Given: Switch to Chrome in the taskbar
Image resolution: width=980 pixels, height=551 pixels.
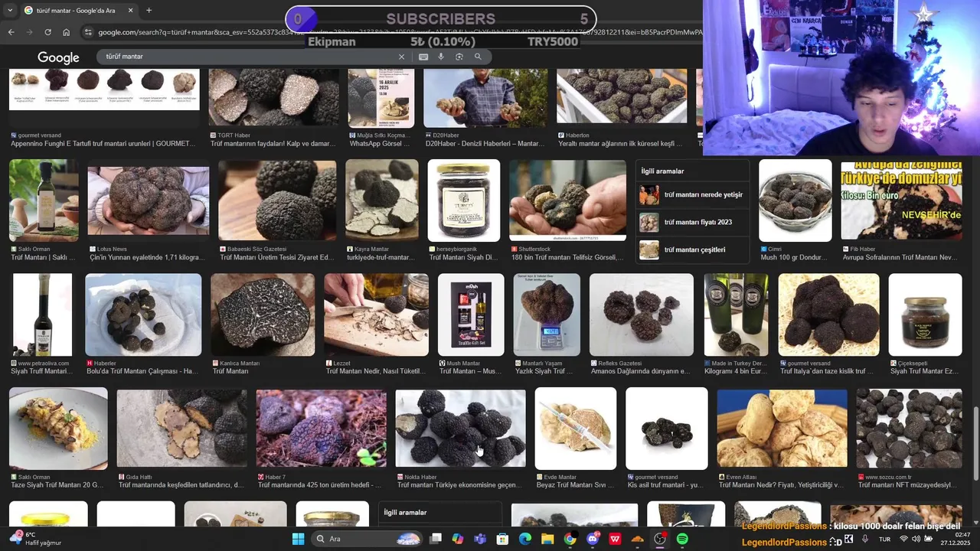Looking at the screenshot, I should 570,539.
